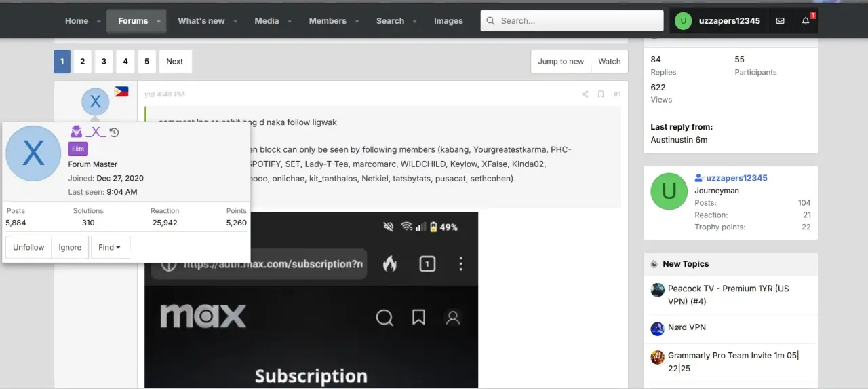The image size is (868, 389).
Task: Expand the Members dropdown arrow
Action: (357, 22)
